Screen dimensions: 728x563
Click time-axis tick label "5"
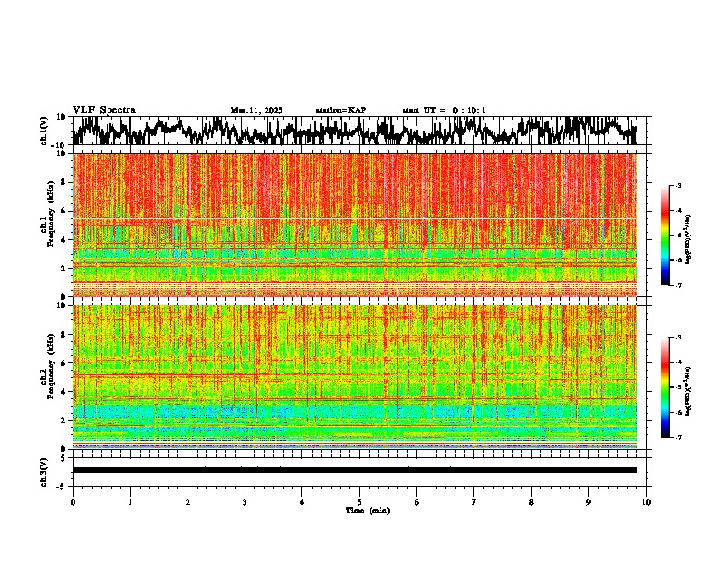tap(359, 502)
